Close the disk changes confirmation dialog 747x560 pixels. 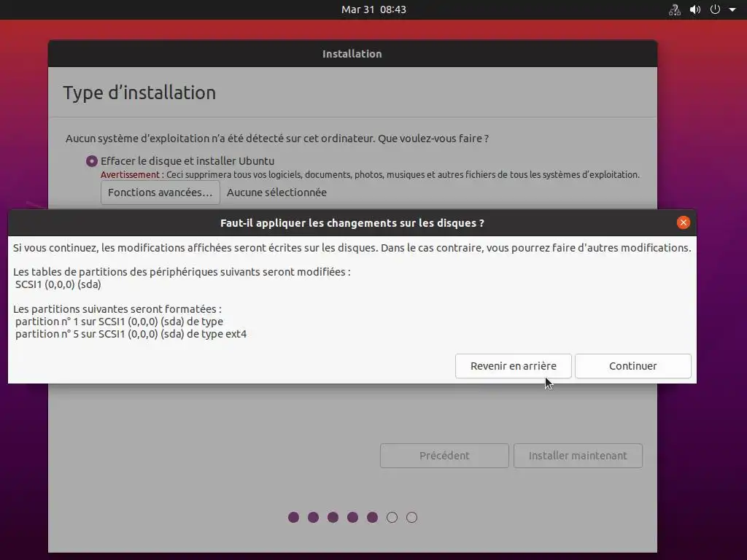pyautogui.click(x=683, y=222)
